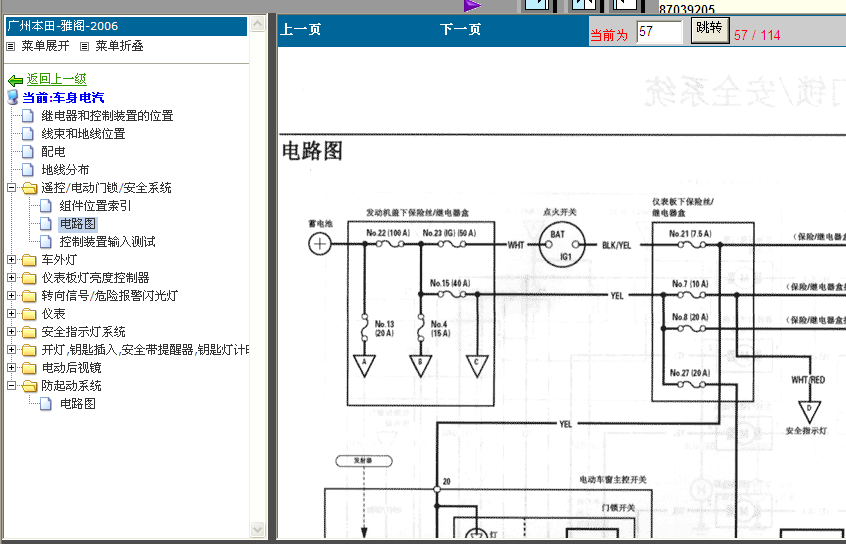This screenshot has width=846, height=544.
Task: Open 电路图 under 防起动系统
Action: (x=78, y=404)
